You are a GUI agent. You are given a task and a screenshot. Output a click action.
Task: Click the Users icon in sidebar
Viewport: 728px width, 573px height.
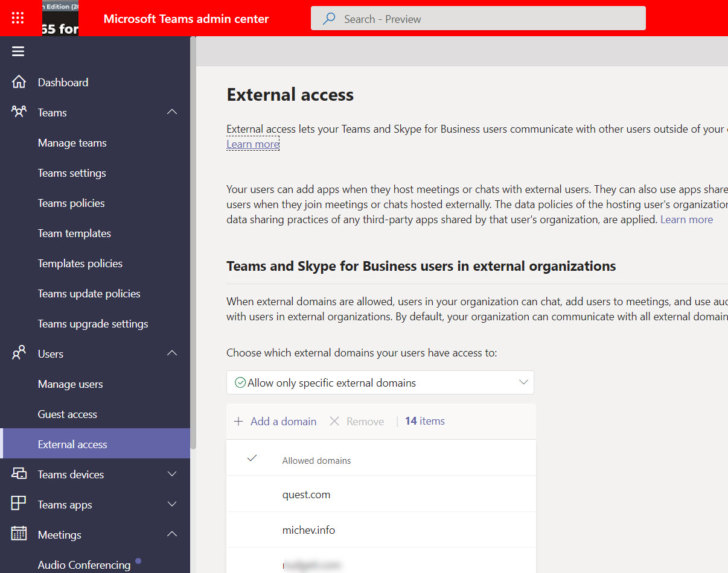click(18, 353)
